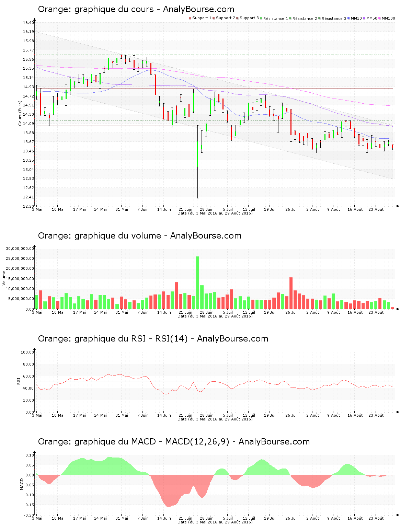
Task: Click the 25,000,000.00 volume axis value
Action: point(20,258)
